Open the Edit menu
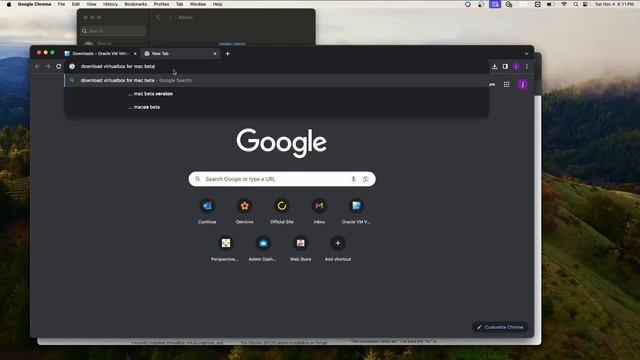 (x=76, y=4)
